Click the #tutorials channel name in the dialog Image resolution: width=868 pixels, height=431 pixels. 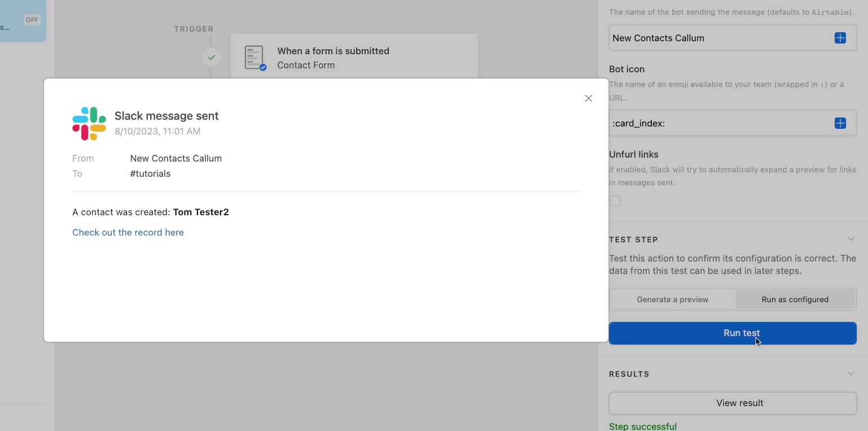pyautogui.click(x=150, y=173)
